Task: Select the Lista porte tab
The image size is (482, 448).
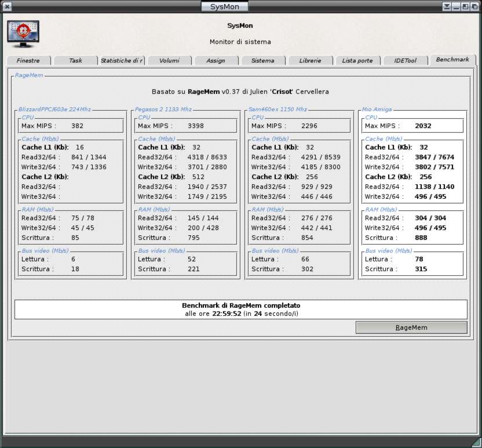Action: 357,60
